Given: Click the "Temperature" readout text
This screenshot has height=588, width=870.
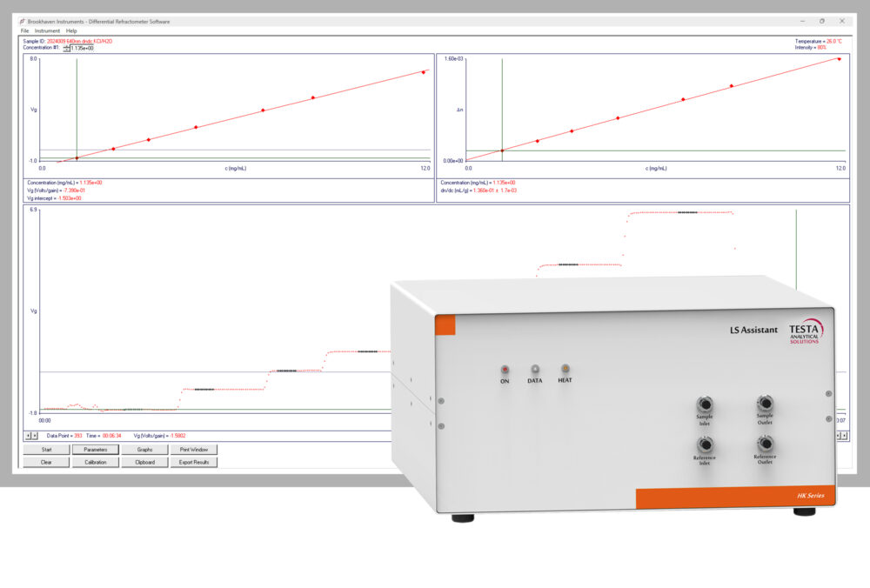Looking at the screenshot, I should click(x=818, y=42).
